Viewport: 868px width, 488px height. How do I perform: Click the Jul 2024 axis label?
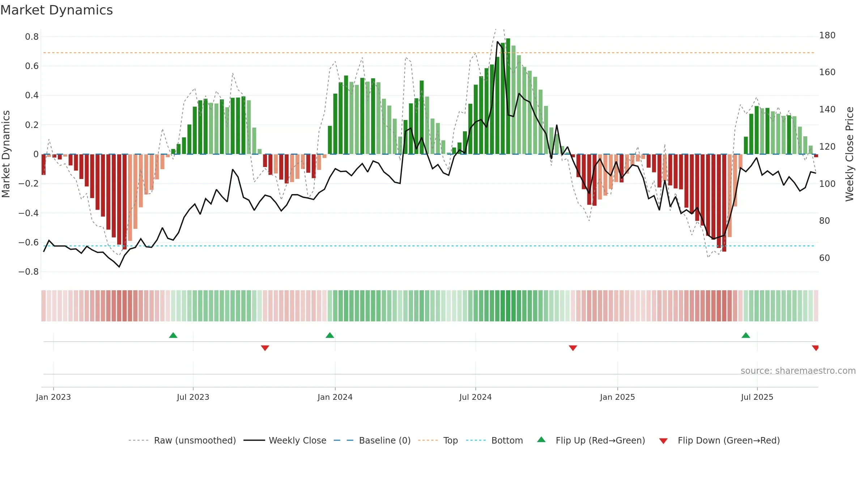[x=476, y=397]
